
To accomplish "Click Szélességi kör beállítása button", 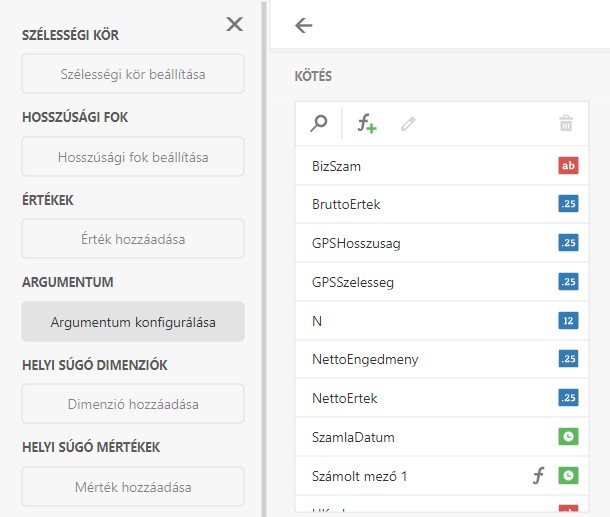I will pos(133,74).
